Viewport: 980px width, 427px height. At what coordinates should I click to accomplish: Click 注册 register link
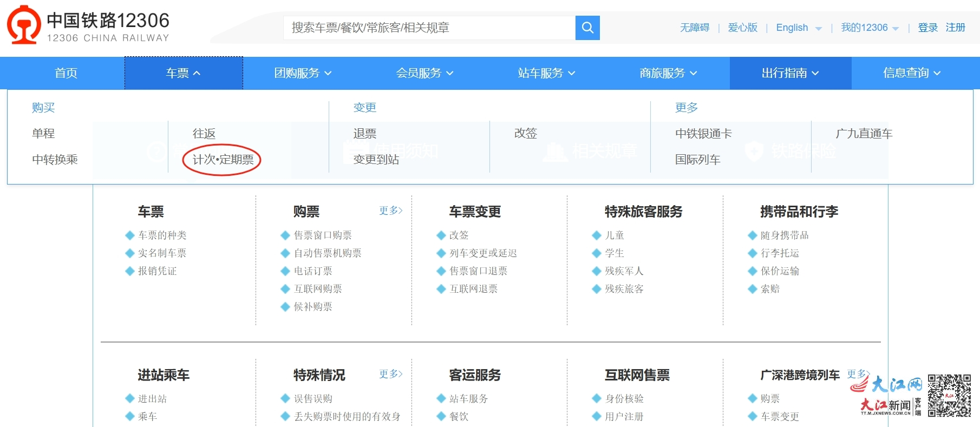(956, 28)
